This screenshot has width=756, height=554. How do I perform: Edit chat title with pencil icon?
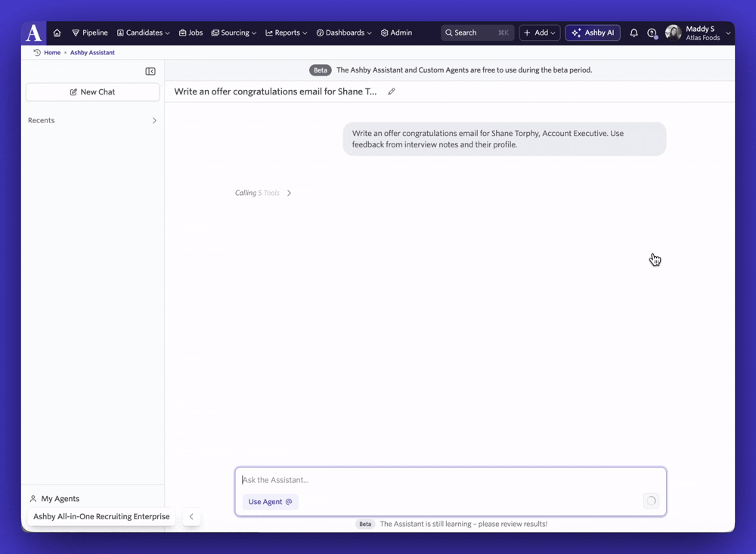coord(392,91)
